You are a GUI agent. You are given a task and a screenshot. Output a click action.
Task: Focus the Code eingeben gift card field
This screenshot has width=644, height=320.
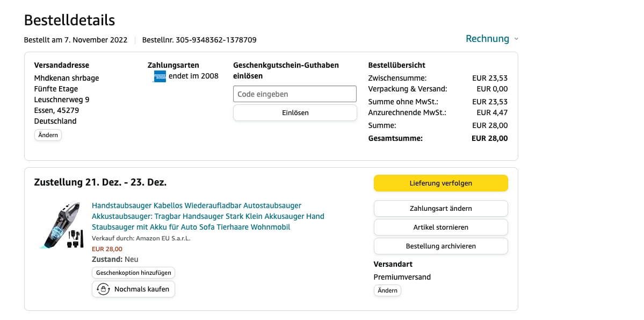click(x=294, y=94)
